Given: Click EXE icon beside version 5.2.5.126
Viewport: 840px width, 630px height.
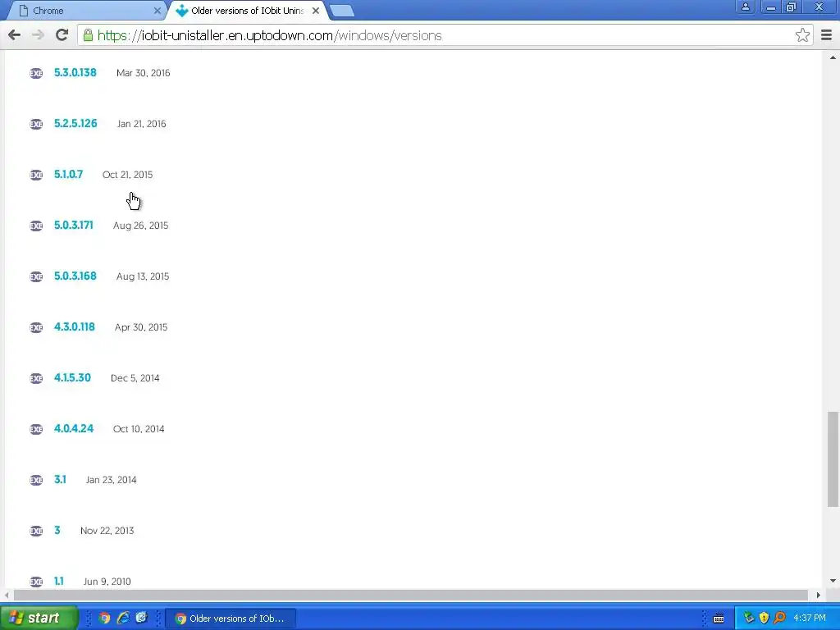Looking at the screenshot, I should coord(36,125).
